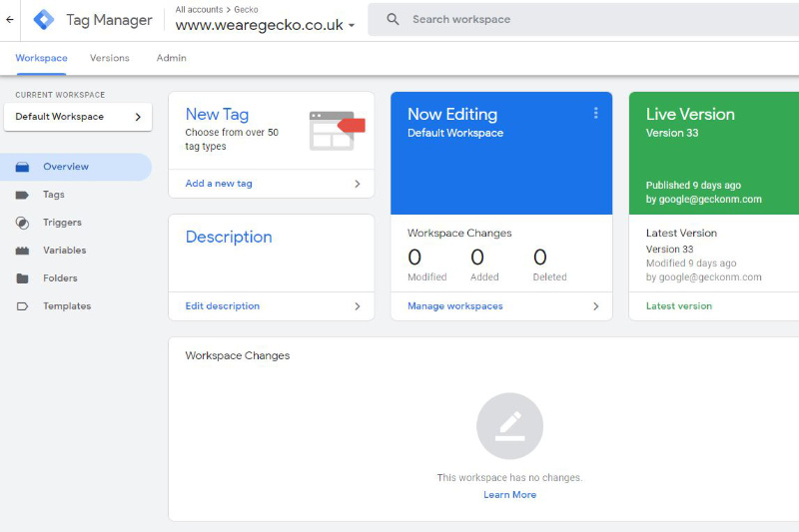Click 'Default Workspace' subtitle in blue card

pyautogui.click(x=455, y=133)
